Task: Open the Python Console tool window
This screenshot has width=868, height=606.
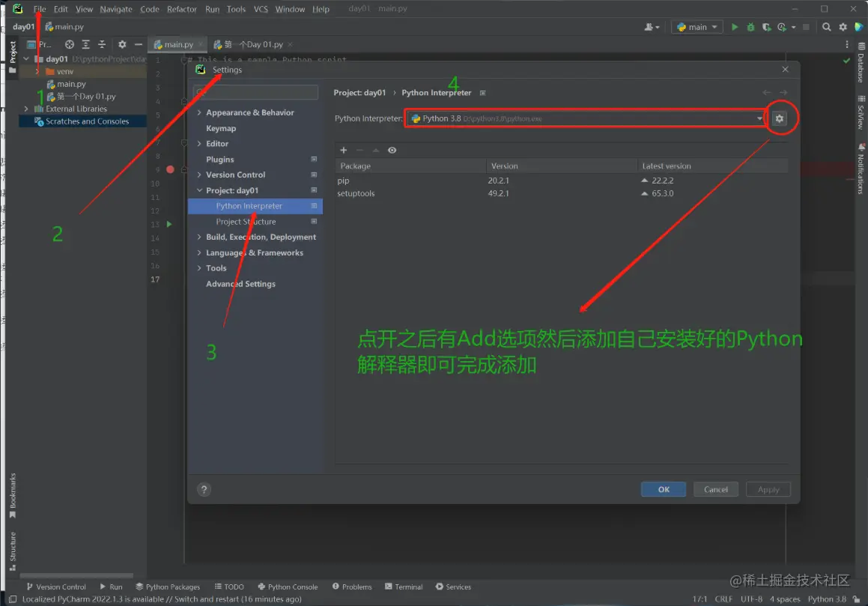Action: tap(288, 587)
